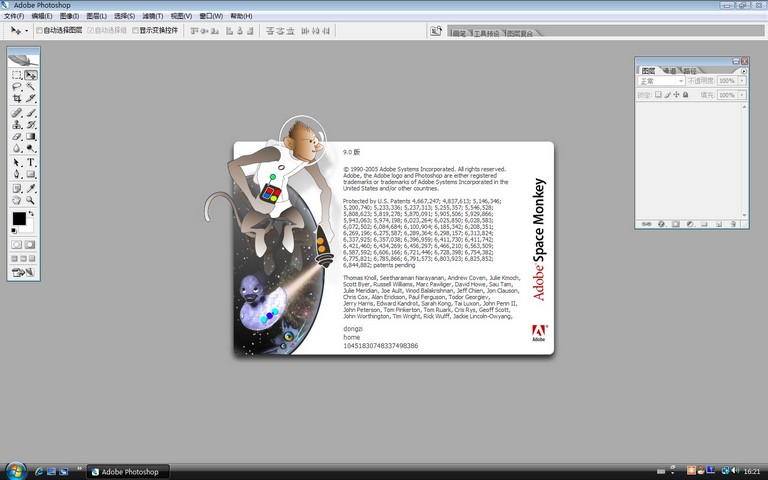Image resolution: width=768 pixels, height=480 pixels.
Task: Open the layer style fx menu
Action: (661, 224)
